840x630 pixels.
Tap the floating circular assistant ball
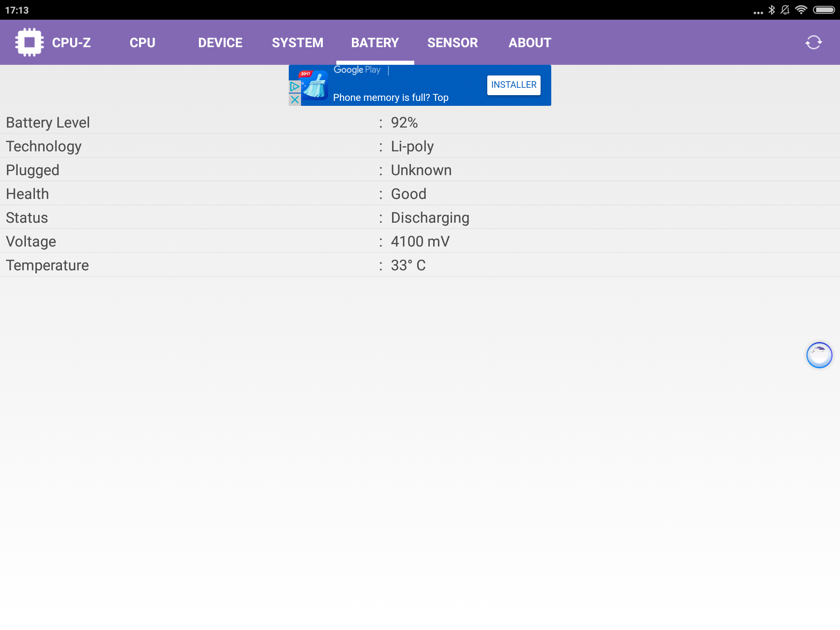click(819, 355)
